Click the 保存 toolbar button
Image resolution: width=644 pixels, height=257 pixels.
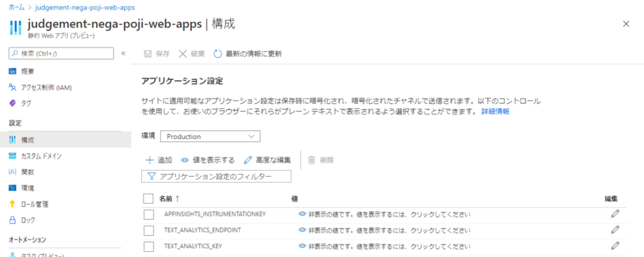156,54
